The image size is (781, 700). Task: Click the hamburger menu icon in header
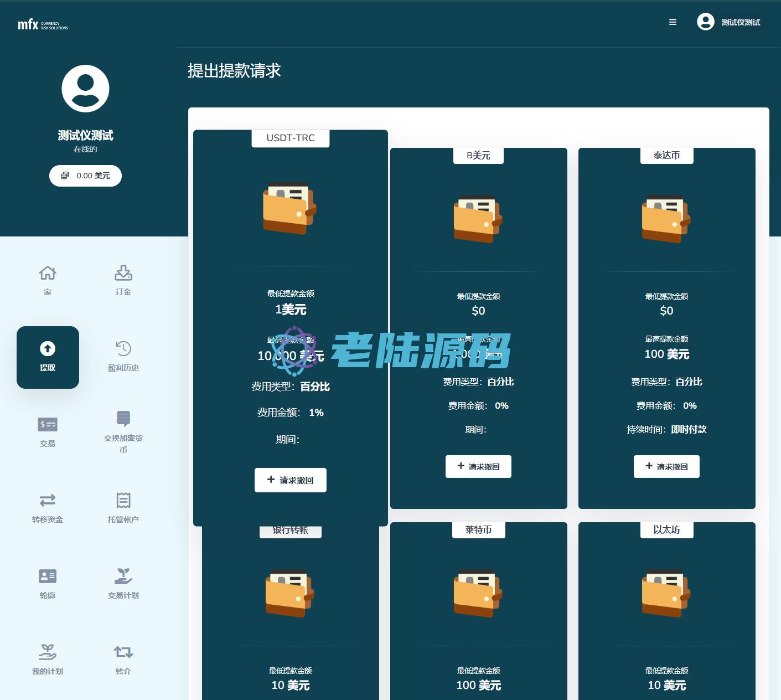[673, 22]
